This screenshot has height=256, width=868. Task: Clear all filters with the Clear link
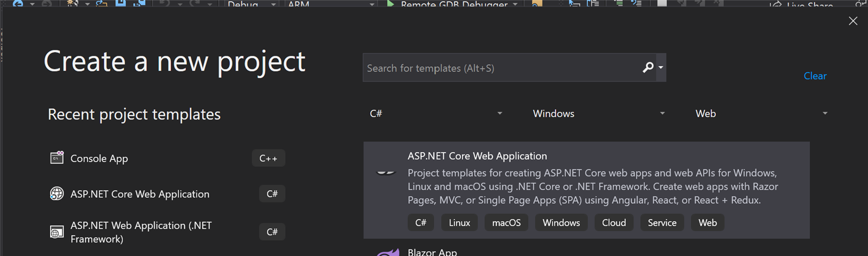click(815, 76)
